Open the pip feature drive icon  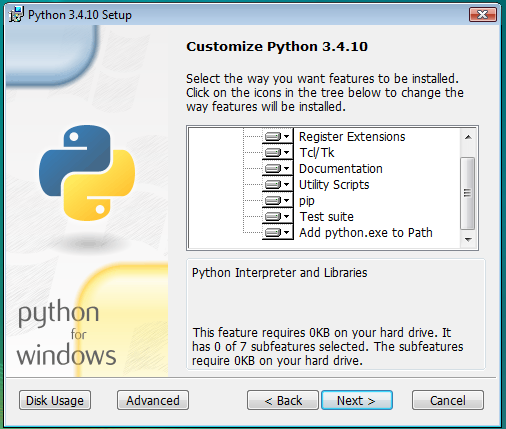coord(277,200)
